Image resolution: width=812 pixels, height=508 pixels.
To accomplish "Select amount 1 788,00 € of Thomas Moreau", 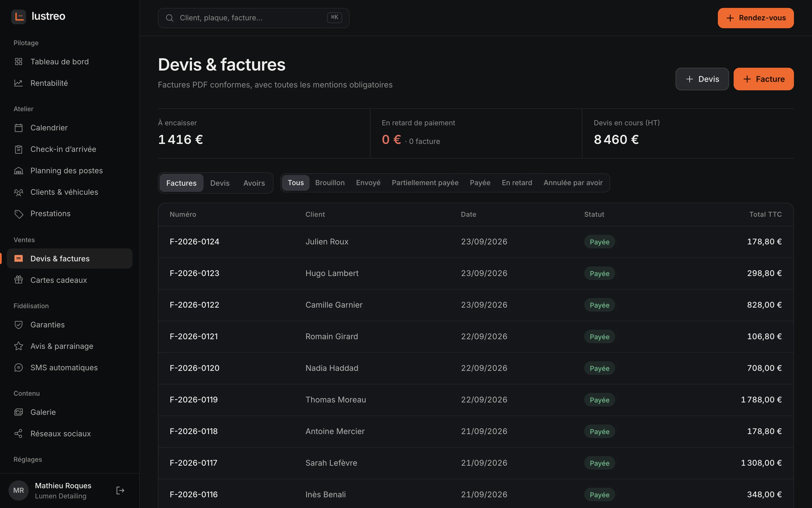I will [761, 399].
